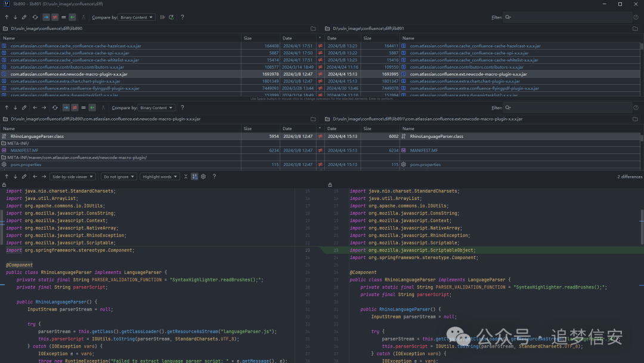Browse folder for left path D:\...\lib890
The height and width of the screenshot is (363, 644).
(x=314, y=29)
